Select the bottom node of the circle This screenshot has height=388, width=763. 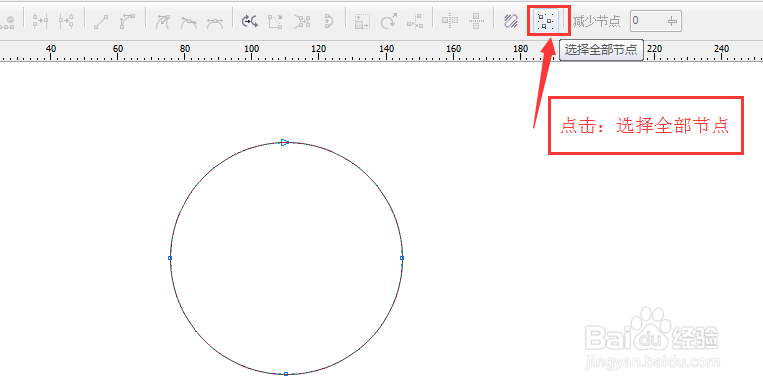point(286,374)
